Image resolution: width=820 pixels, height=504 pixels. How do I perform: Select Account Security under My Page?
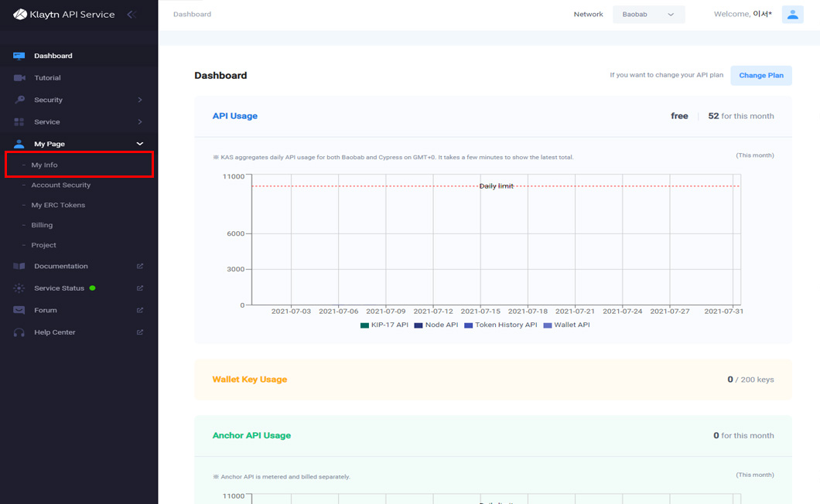[x=60, y=185]
